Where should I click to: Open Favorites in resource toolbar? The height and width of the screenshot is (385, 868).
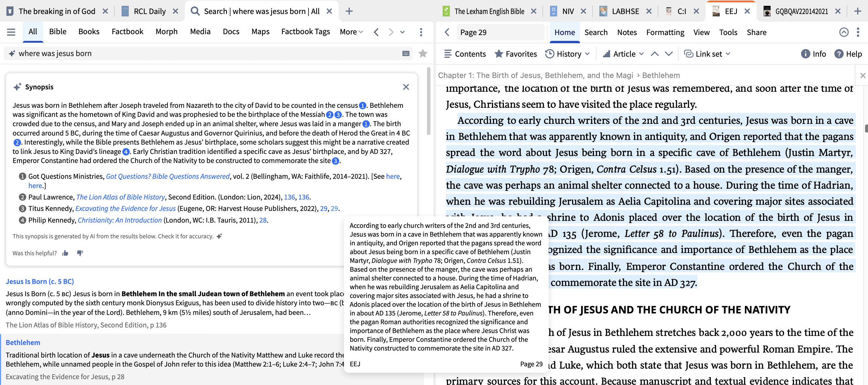click(x=516, y=54)
